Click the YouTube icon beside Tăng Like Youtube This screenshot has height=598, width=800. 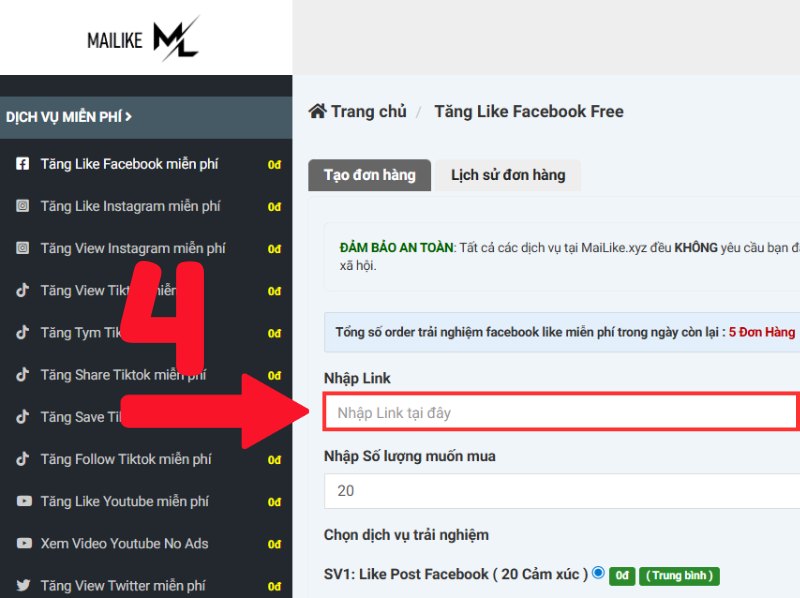(x=24, y=501)
